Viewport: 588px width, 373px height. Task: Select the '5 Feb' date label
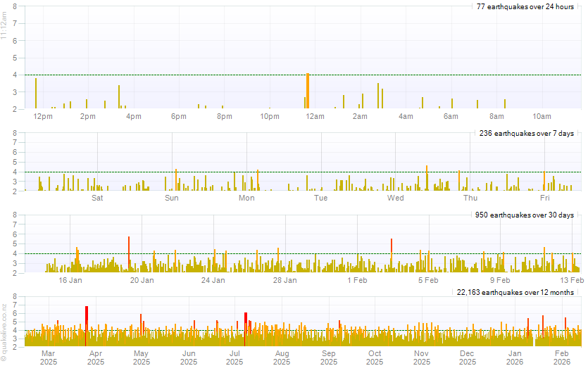click(x=428, y=280)
